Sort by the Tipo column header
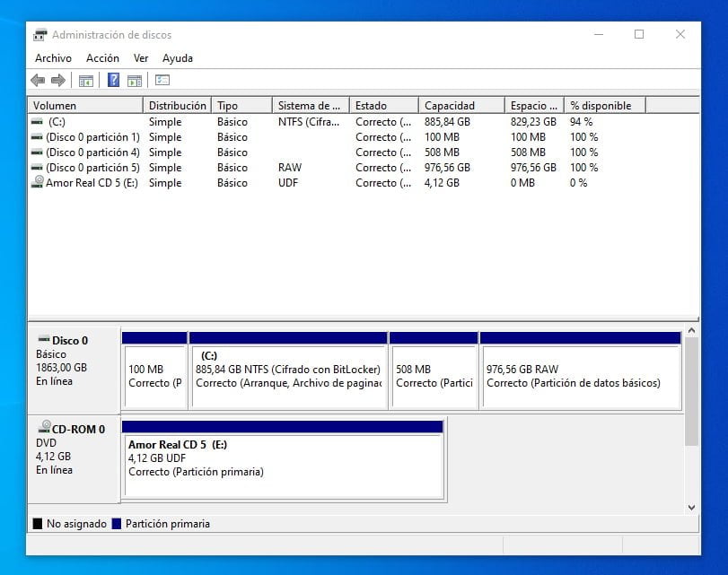 241,105
